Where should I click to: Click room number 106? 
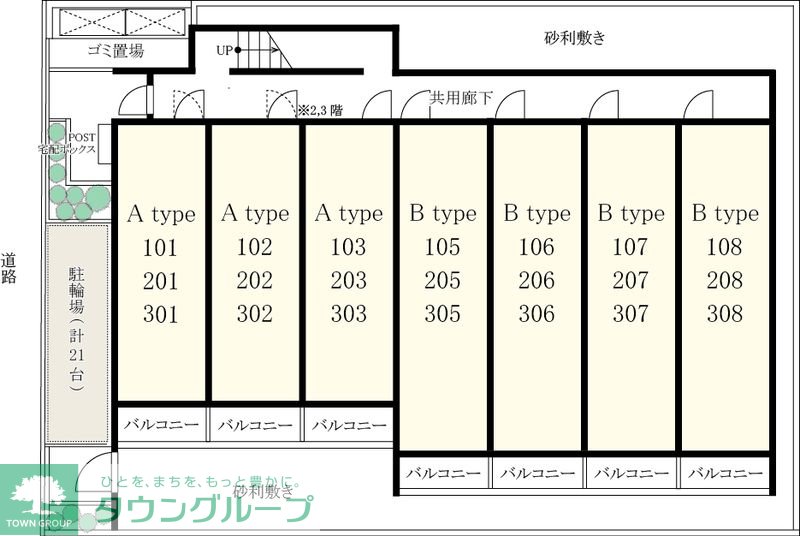pos(536,247)
